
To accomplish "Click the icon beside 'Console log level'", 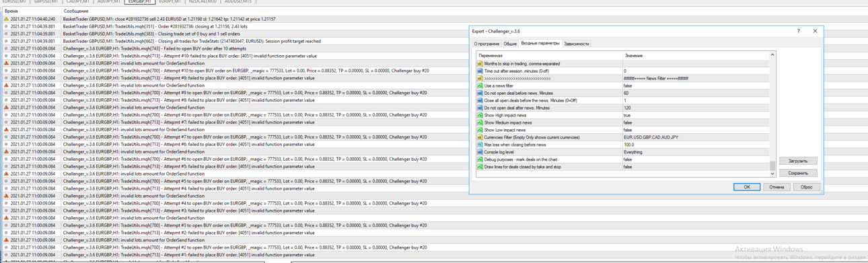I will [x=480, y=153].
